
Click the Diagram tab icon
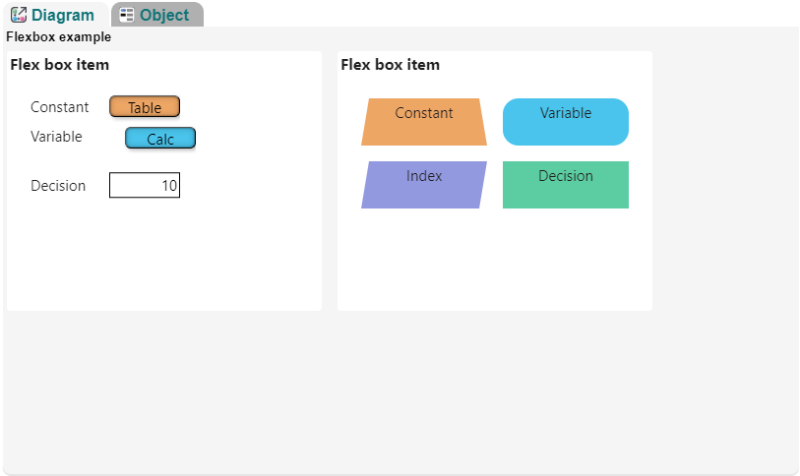(19, 15)
